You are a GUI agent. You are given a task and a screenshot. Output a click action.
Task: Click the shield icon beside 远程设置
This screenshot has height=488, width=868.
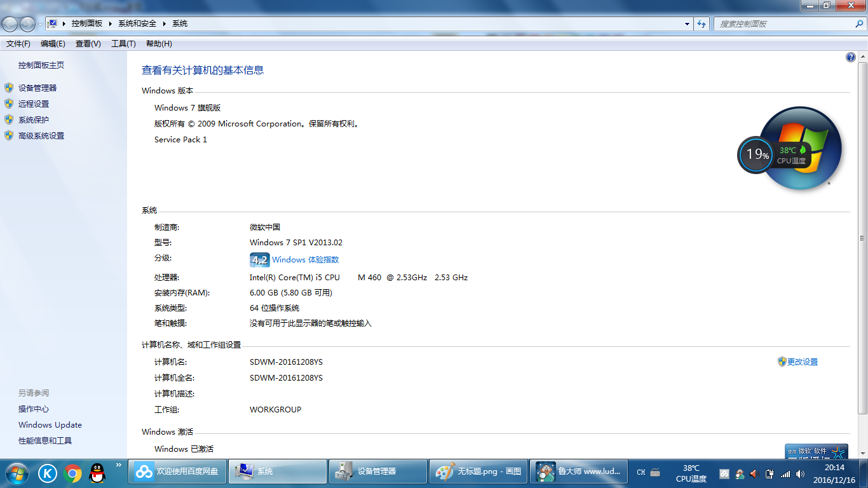point(9,104)
